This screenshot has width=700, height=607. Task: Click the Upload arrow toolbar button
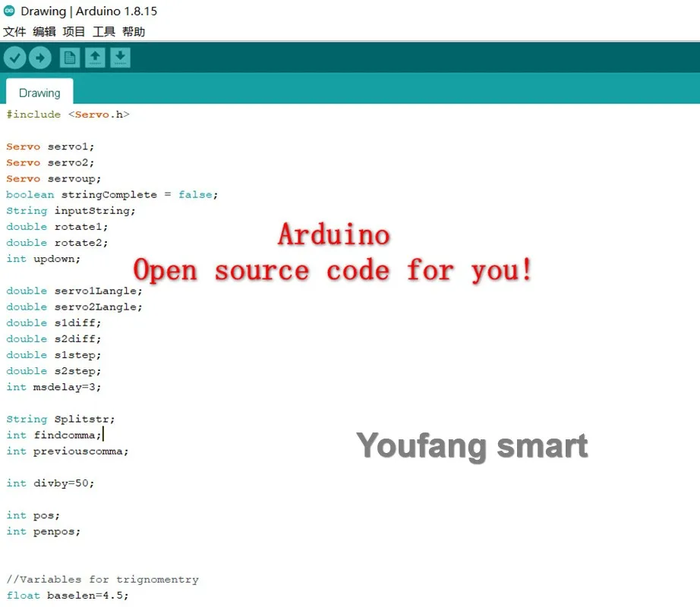click(40, 58)
